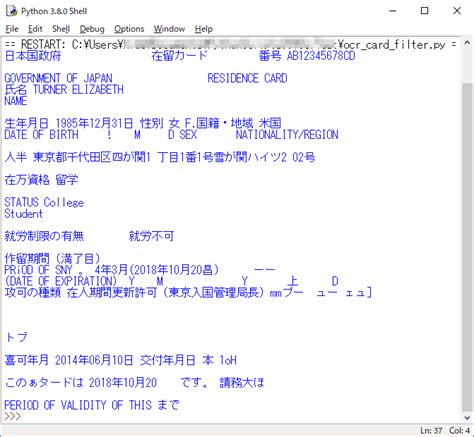This screenshot has height=437, width=474.
Task: Click the vertical scrollbar thumb
Action: point(467,247)
